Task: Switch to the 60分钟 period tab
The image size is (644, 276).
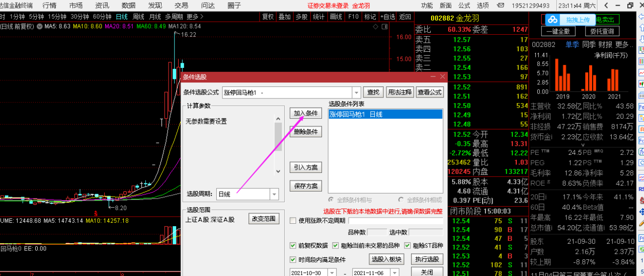Action: (x=102, y=17)
